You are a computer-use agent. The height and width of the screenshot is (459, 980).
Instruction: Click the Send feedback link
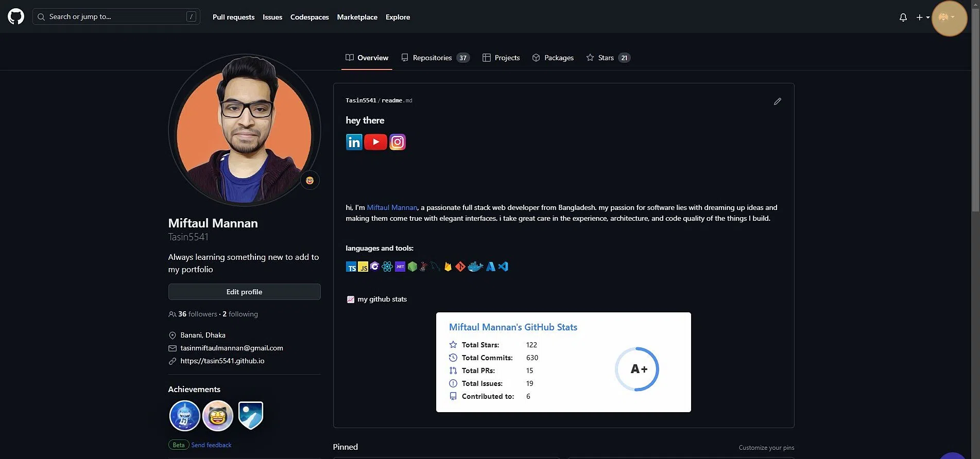click(x=211, y=445)
